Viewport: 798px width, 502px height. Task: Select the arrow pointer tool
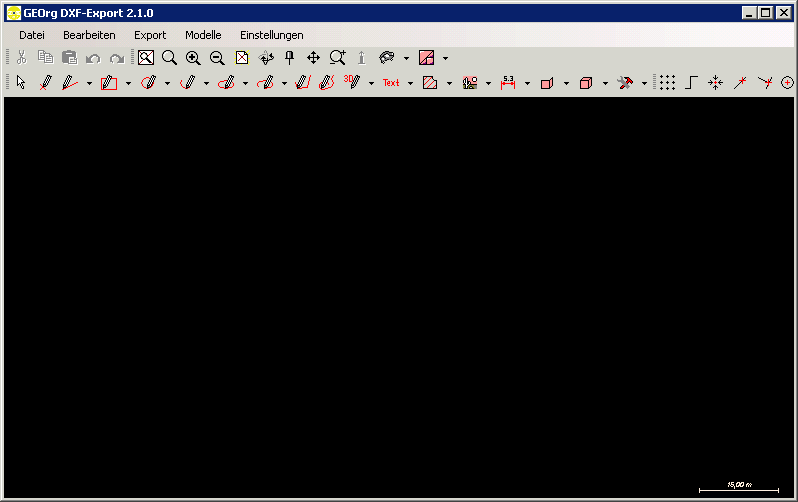click(20, 83)
